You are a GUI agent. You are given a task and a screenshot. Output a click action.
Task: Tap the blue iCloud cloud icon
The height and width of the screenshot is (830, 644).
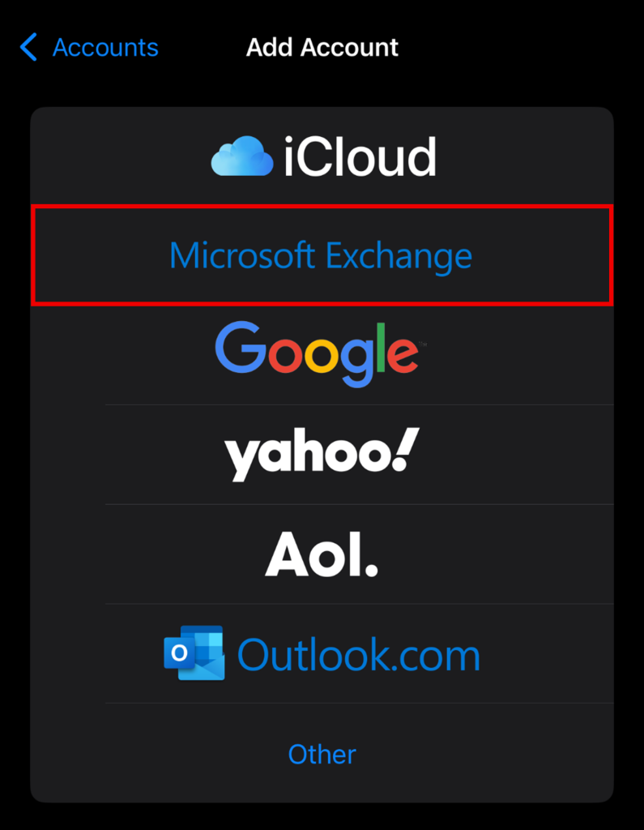tap(242, 156)
